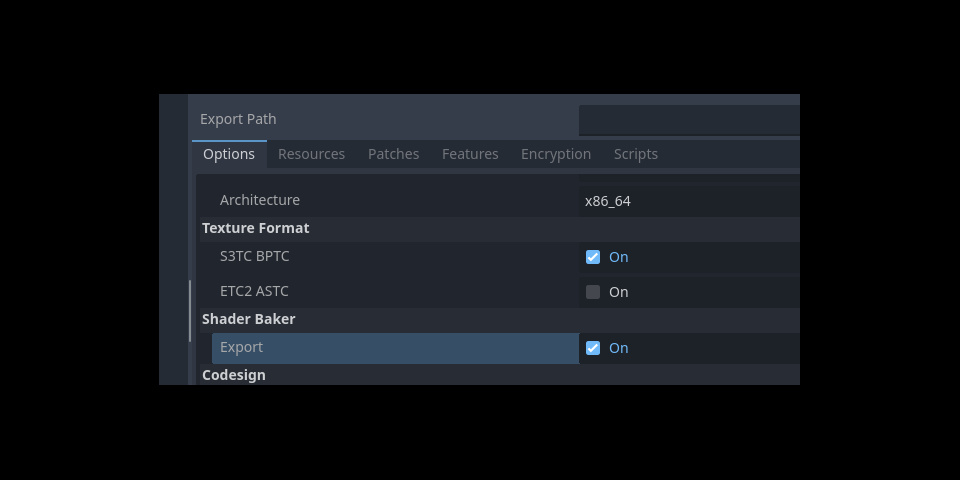Select the Architecture property label
Screen dimensions: 960x480
(x=260, y=200)
